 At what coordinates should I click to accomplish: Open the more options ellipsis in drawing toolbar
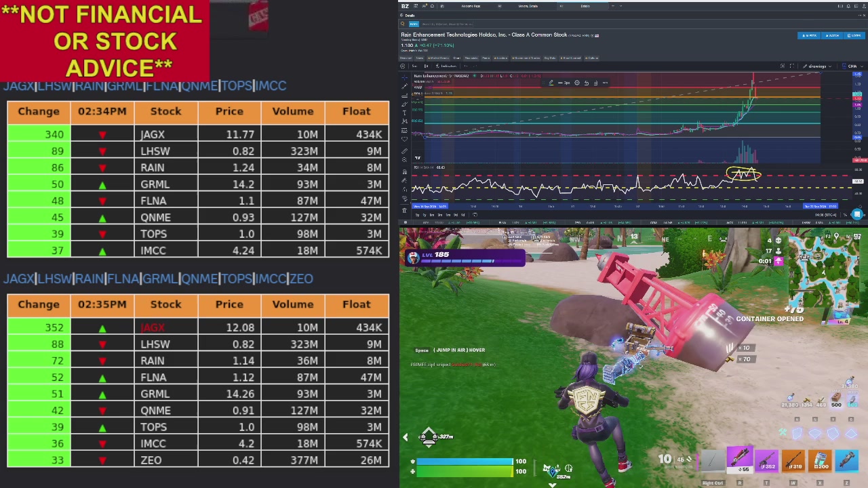pyautogui.click(x=605, y=83)
